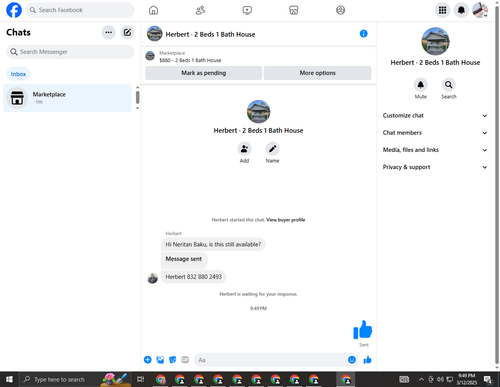Click the large sent thumbs up message
Viewport: 500px width, 387px height.
pyautogui.click(x=363, y=330)
